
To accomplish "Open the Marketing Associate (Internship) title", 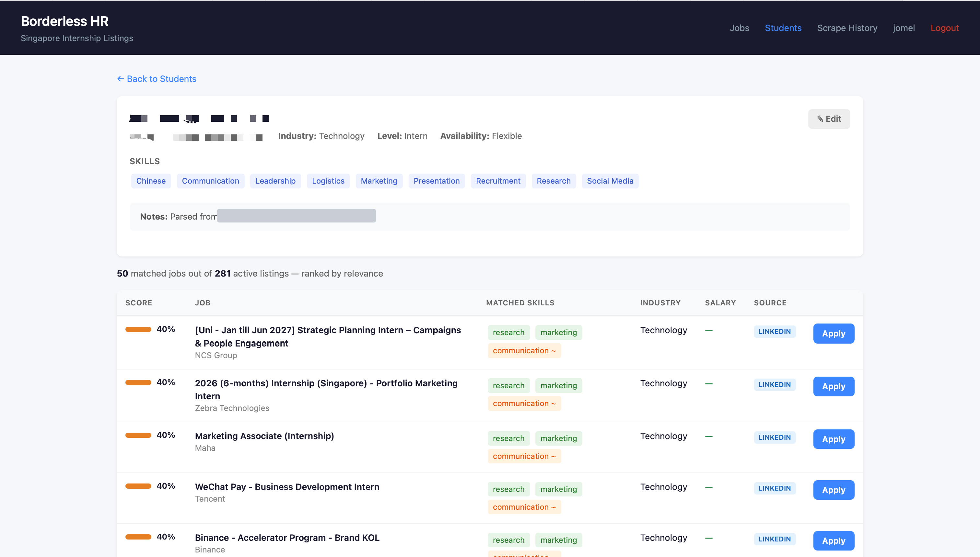I will coord(264,436).
